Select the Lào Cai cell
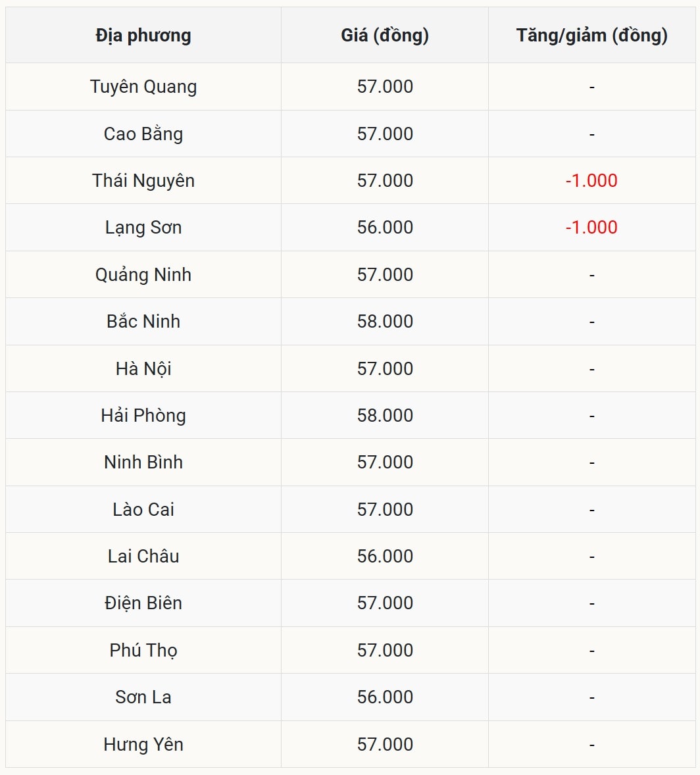This screenshot has width=700, height=775. coord(143,510)
